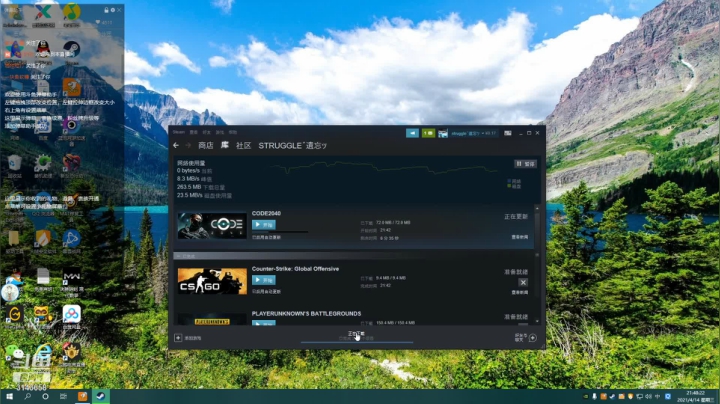Click scroll-down arrow of downloads list
Viewport: 720px width, 404px height.
537,321
